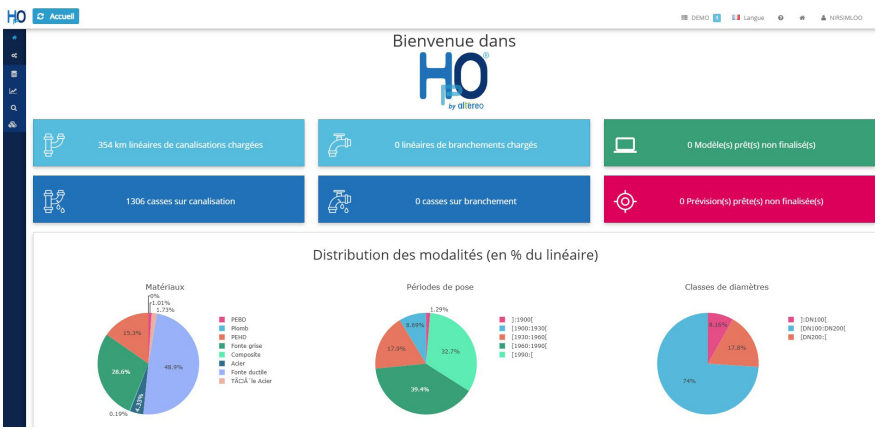Click target icon on the Prévision(s) card
This screenshot has width=880, height=429.
625,202
